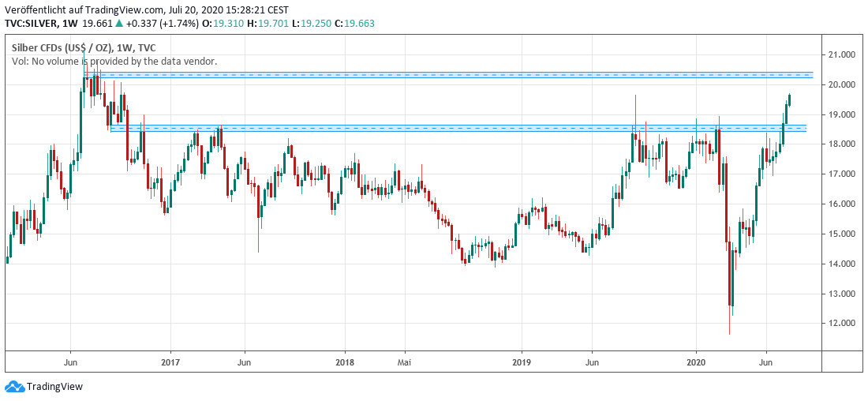Click the 2018 time axis label
Screen dimensions: 868x401
tap(345, 362)
